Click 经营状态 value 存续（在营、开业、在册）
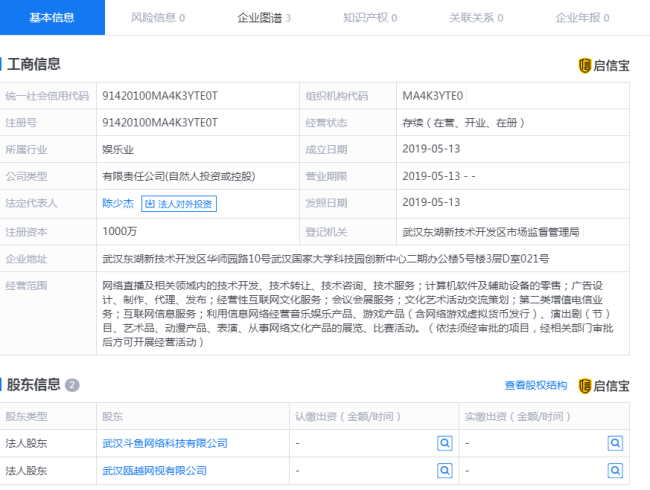650x490 pixels. coord(463,123)
